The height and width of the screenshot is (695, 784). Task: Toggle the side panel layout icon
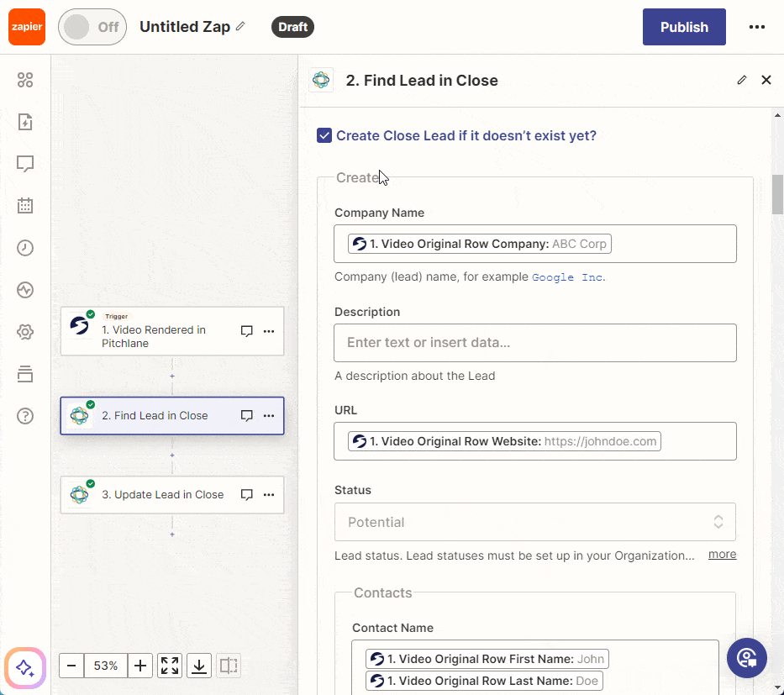pyautogui.click(x=229, y=666)
